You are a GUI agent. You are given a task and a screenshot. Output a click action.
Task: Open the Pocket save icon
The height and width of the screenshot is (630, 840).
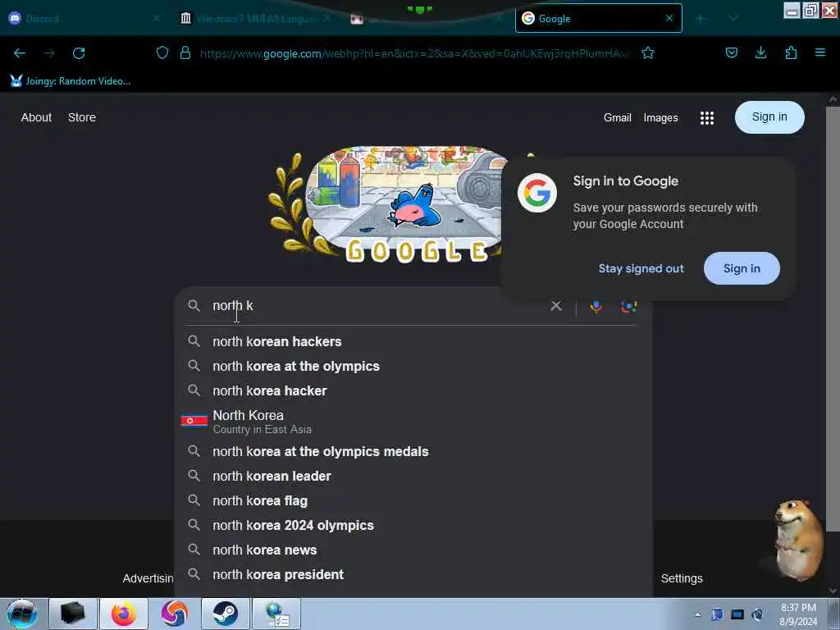(x=732, y=52)
